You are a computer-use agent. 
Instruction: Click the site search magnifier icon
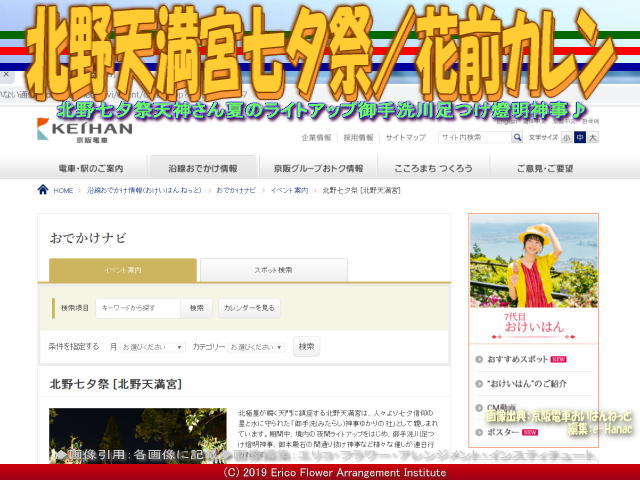click(517, 138)
